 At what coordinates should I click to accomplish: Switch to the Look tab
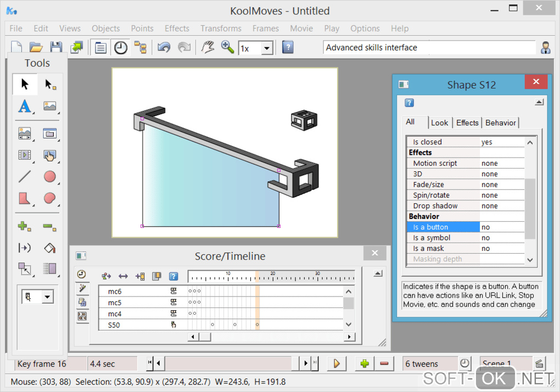pyautogui.click(x=439, y=123)
